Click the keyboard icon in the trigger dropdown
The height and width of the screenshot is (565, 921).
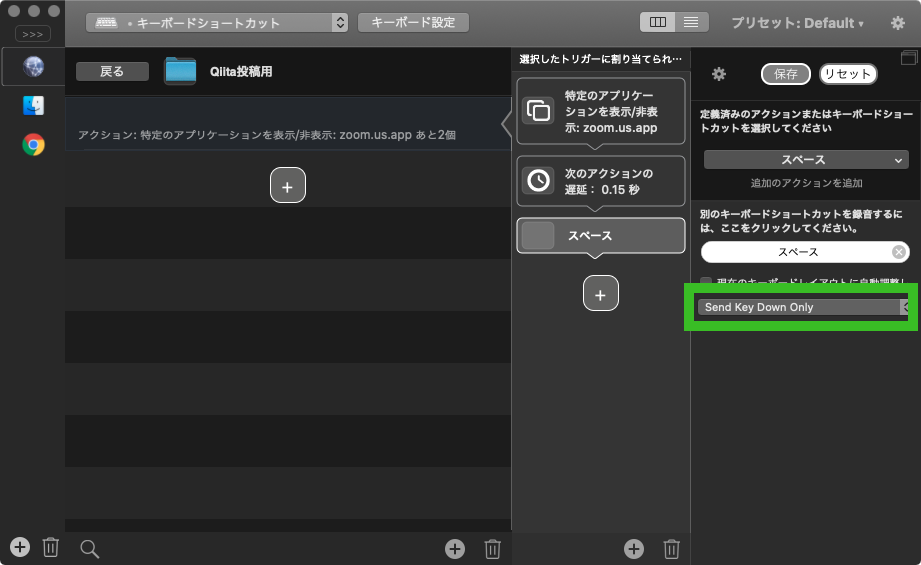pos(106,22)
